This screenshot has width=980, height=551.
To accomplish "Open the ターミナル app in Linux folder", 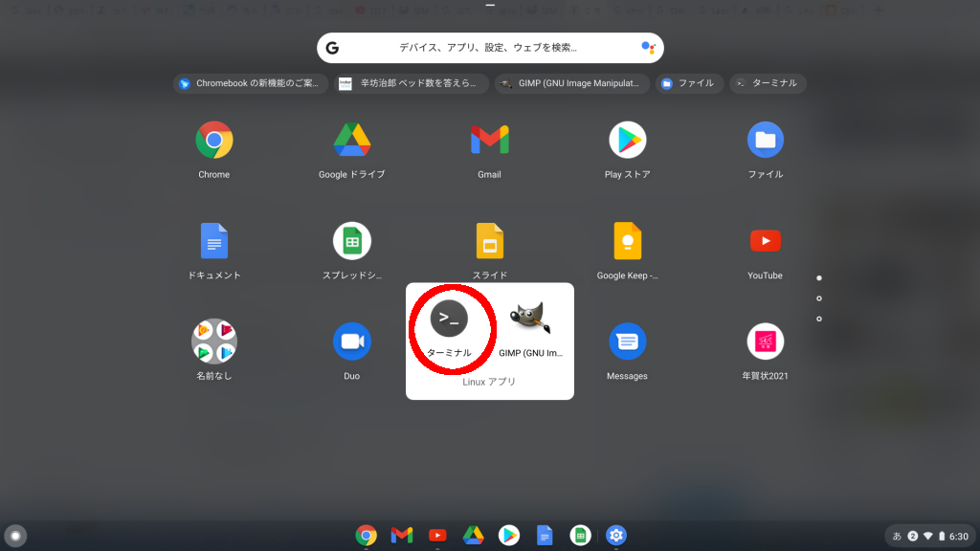I will click(x=449, y=319).
